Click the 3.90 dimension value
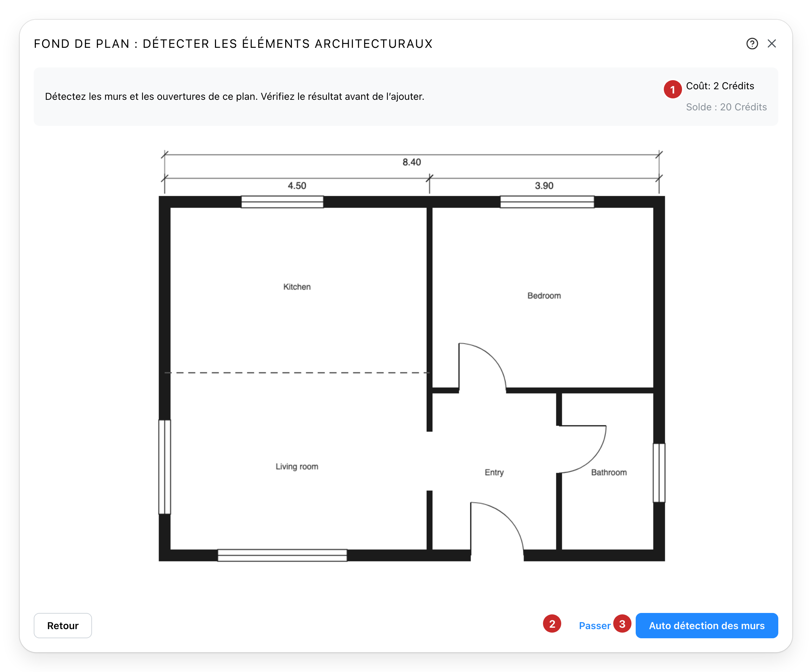 (x=544, y=186)
